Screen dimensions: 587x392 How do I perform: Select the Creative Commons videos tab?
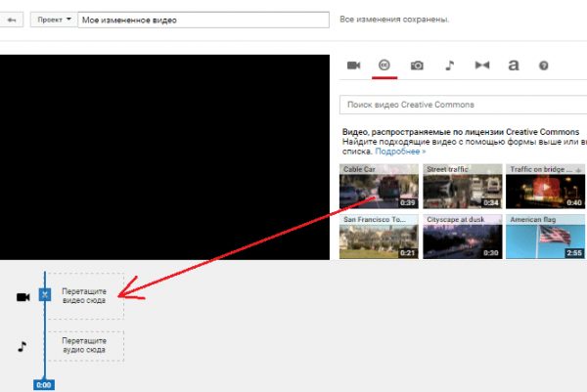pyautogui.click(x=384, y=65)
